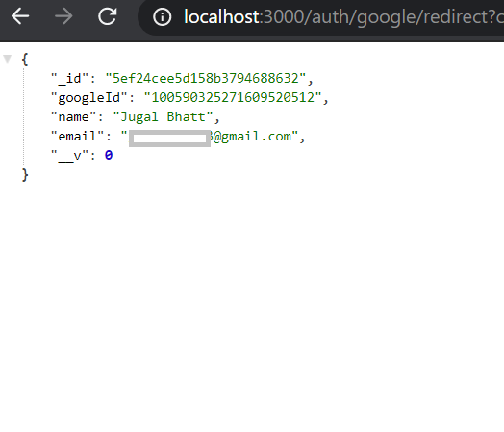Screen dimensions: 504x432
Task: Focus the address bar showing localhost:3000/auth/google/redirect
Action: pos(321,16)
